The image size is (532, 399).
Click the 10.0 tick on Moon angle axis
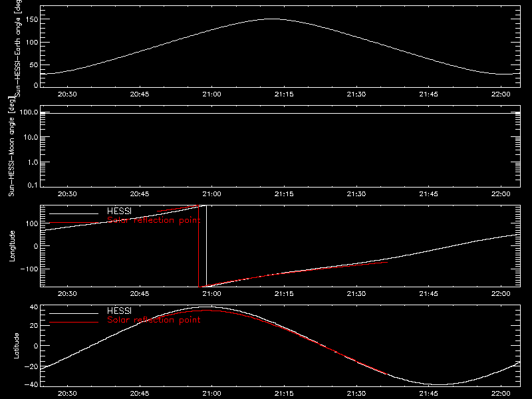(31, 138)
